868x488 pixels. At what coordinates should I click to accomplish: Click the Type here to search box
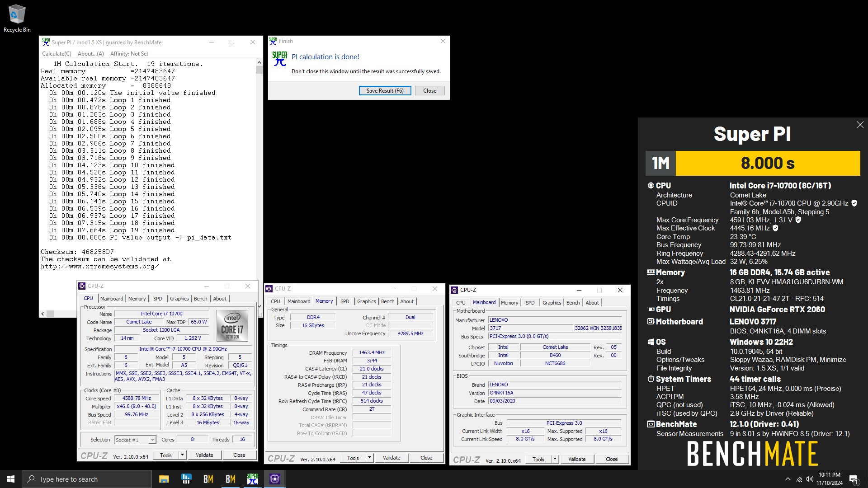pyautogui.click(x=87, y=479)
